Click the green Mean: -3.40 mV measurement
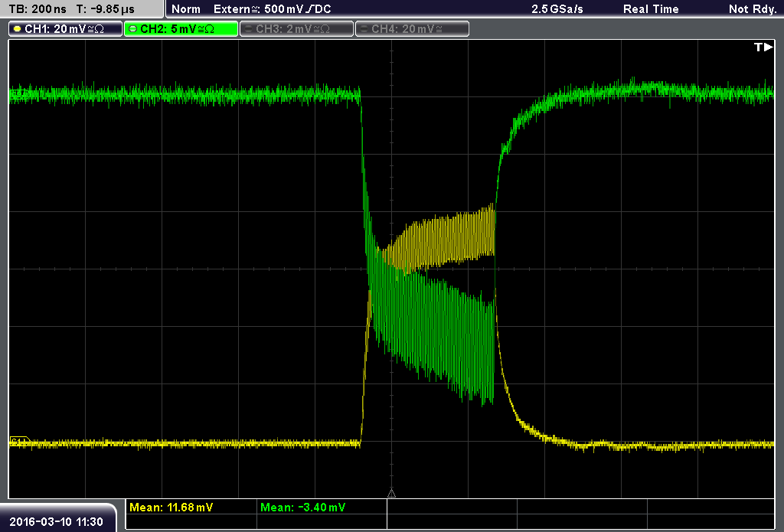Image resolution: width=784 pixels, height=532 pixels. tap(302, 508)
